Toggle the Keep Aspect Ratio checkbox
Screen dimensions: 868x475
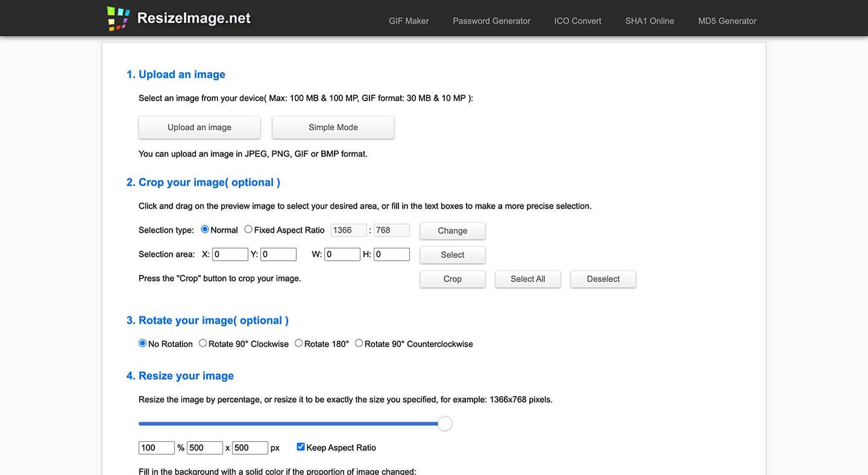coord(301,447)
